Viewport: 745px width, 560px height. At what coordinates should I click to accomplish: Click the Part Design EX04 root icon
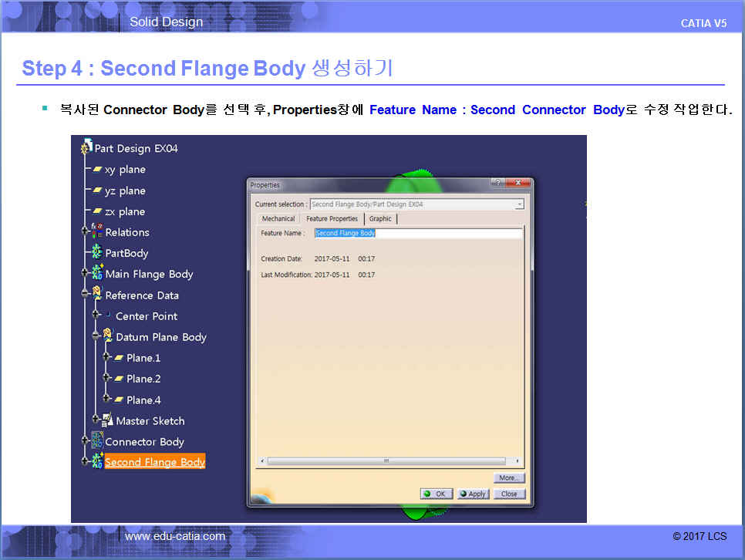click(86, 148)
